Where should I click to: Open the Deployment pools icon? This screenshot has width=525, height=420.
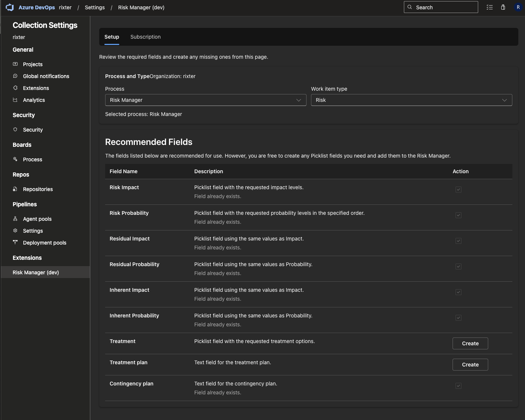[15, 242]
